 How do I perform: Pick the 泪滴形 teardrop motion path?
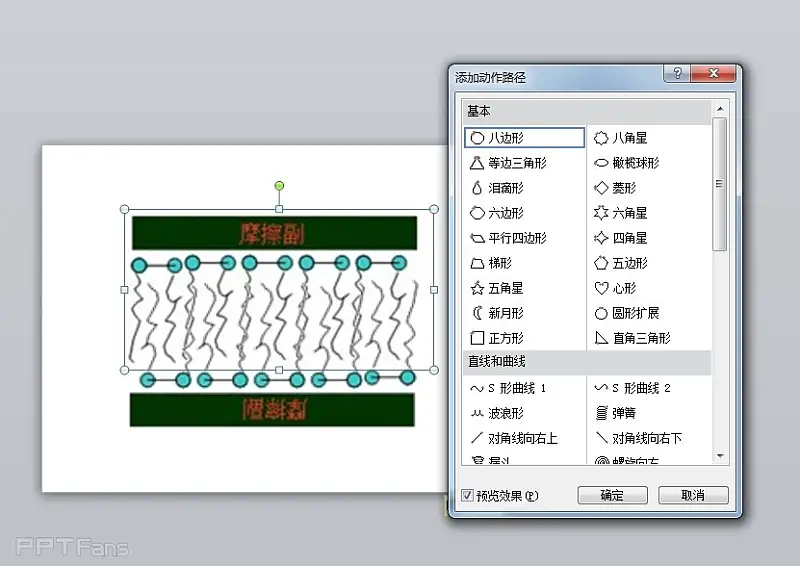(x=505, y=188)
